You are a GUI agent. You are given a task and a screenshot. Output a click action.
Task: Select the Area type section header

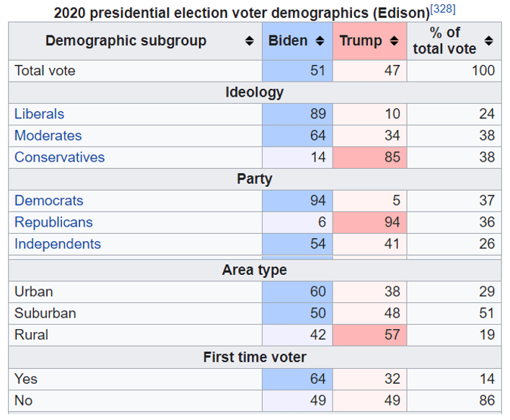coord(254,270)
